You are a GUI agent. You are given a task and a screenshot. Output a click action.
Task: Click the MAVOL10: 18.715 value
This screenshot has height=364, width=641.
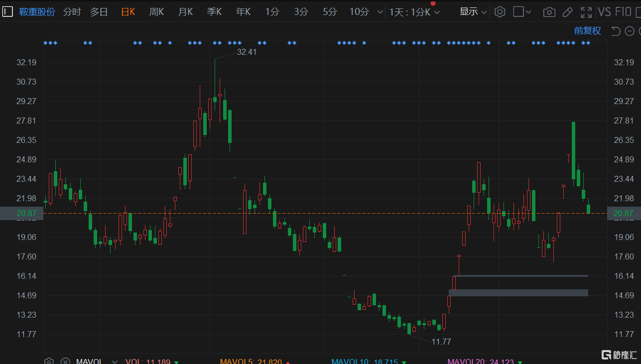click(x=365, y=362)
